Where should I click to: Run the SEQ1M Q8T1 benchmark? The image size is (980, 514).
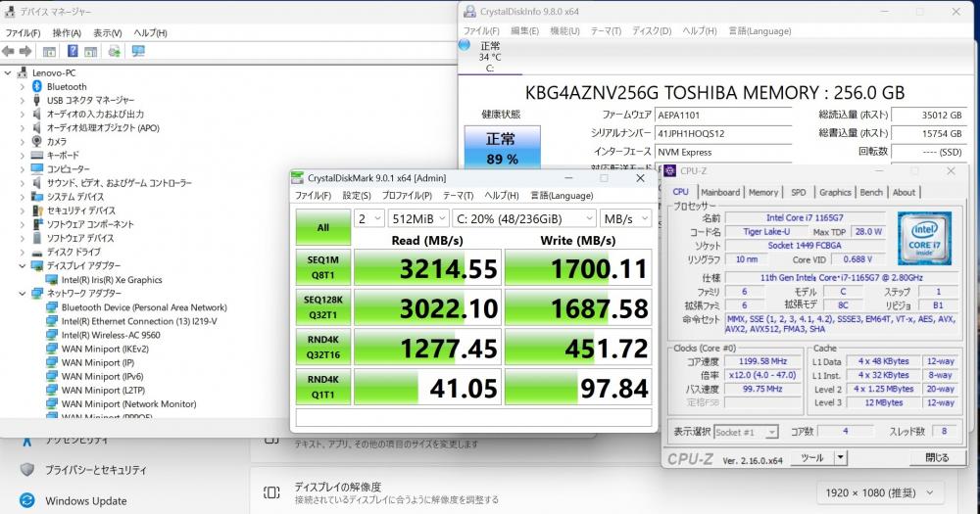(323, 267)
